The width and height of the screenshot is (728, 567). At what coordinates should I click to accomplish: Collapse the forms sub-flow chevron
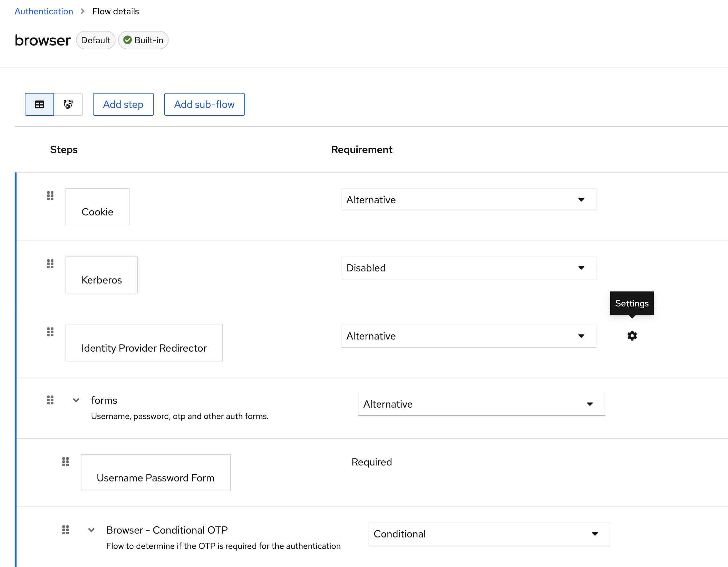click(x=76, y=400)
